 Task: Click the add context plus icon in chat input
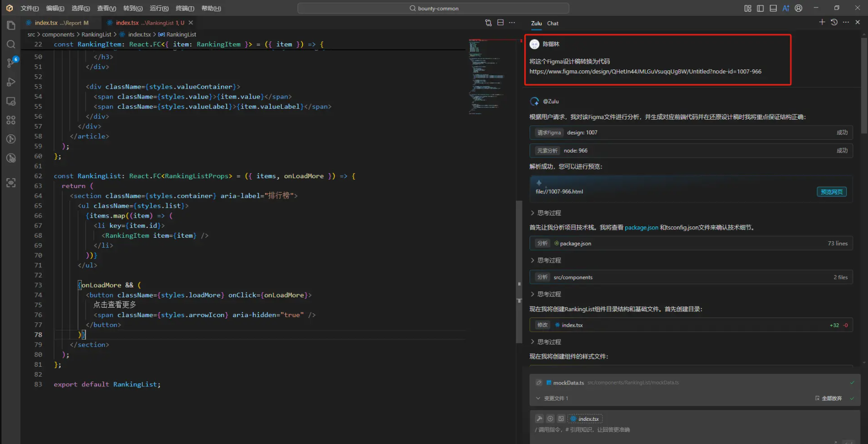[x=550, y=419]
